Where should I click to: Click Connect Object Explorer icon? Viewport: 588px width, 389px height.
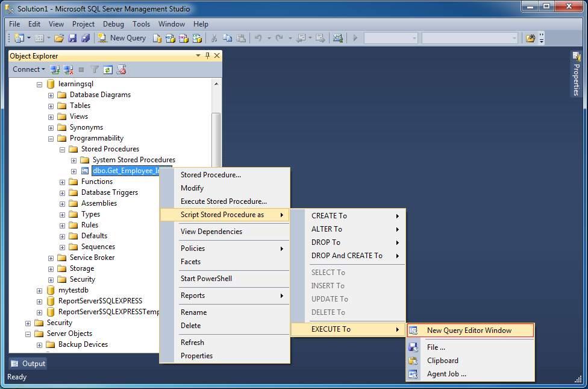[x=55, y=69]
